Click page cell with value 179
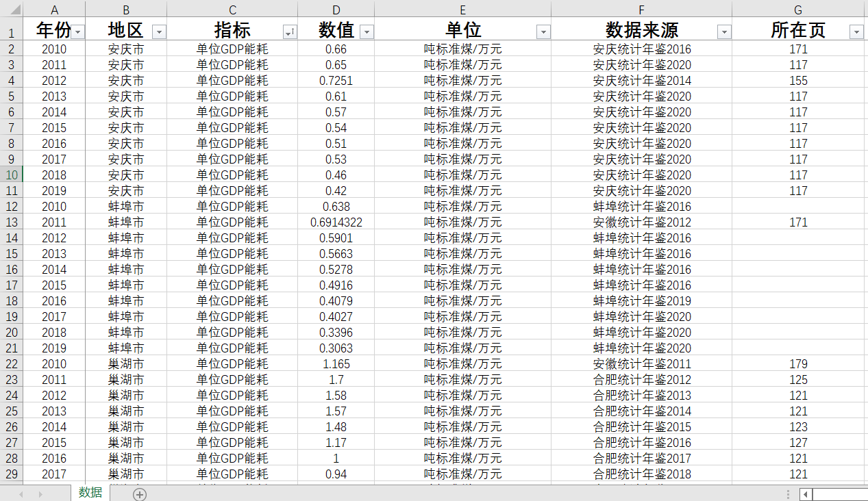The width and height of the screenshot is (868, 501). (x=798, y=363)
